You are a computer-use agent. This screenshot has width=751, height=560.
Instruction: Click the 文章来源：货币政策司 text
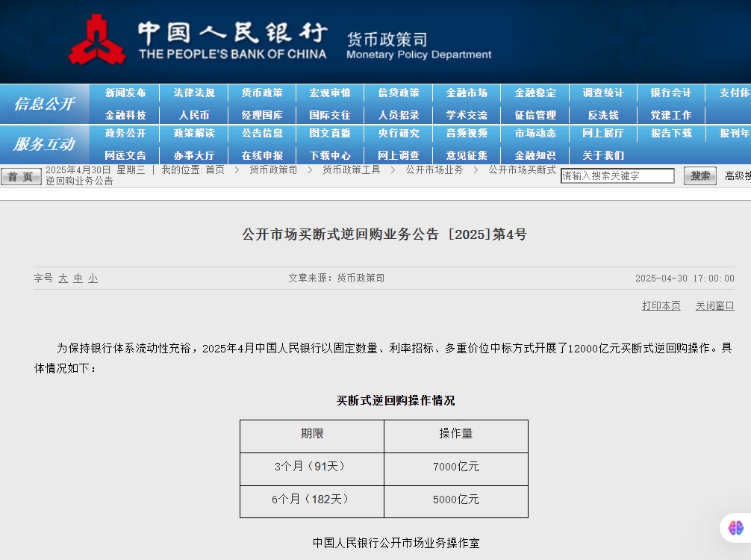tap(336, 279)
